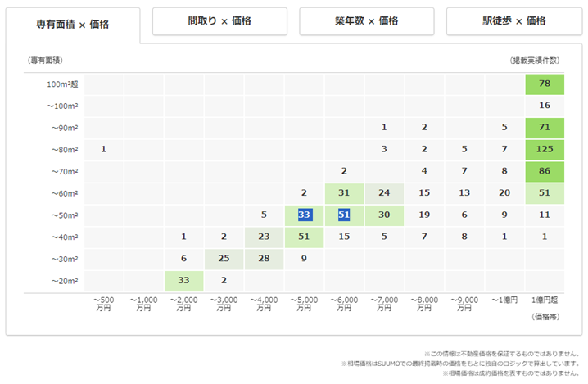
Task: Click 13 in the ~60m² row
Action: click(464, 193)
